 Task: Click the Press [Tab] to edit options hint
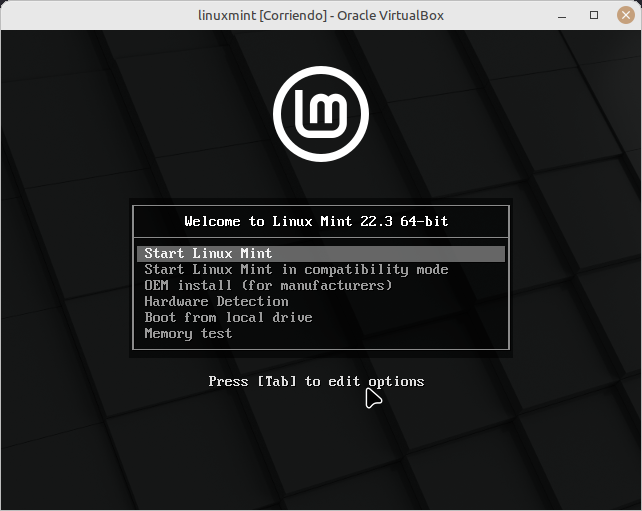pyautogui.click(x=316, y=381)
